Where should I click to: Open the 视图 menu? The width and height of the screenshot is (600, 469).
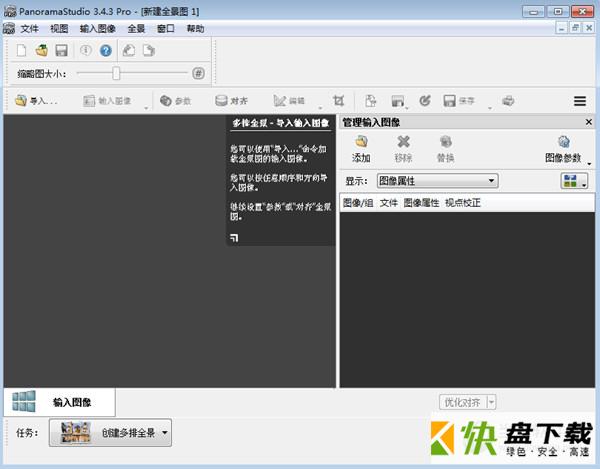pyautogui.click(x=59, y=29)
